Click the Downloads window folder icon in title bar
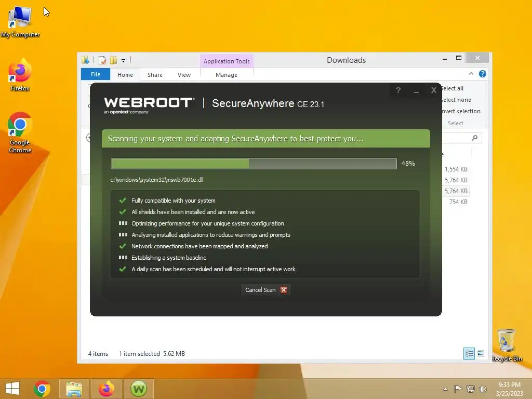Screen dimensions: 532x399 [85, 60]
